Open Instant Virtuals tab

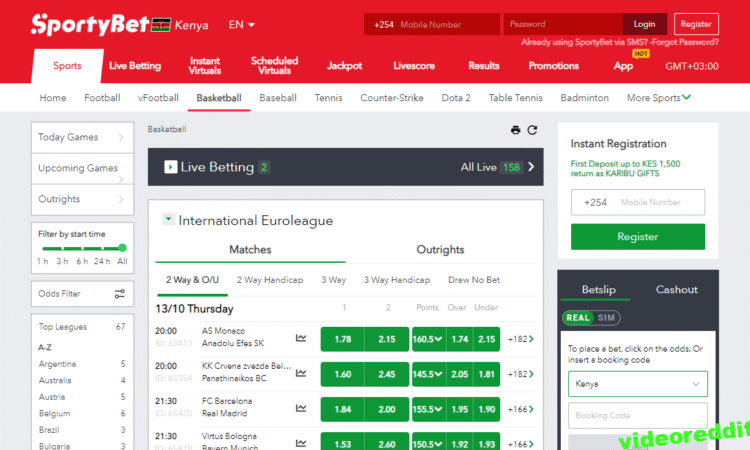[205, 66]
